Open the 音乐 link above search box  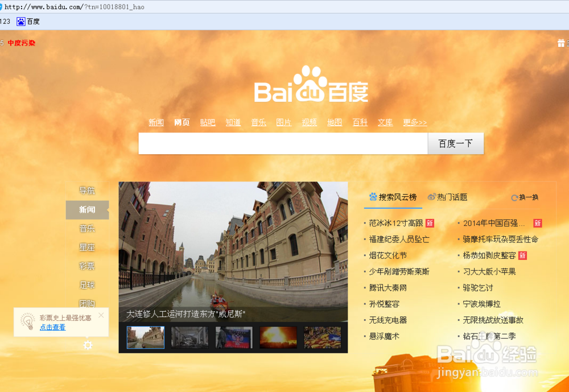pyautogui.click(x=258, y=123)
